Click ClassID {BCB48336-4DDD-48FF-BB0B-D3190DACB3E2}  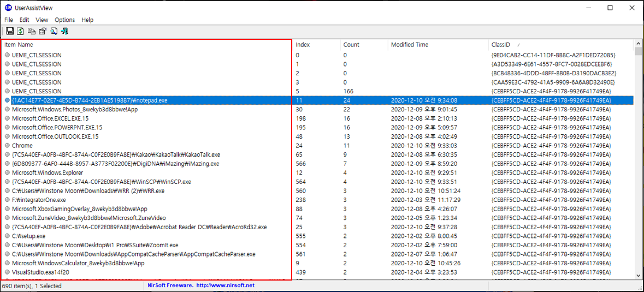point(553,73)
